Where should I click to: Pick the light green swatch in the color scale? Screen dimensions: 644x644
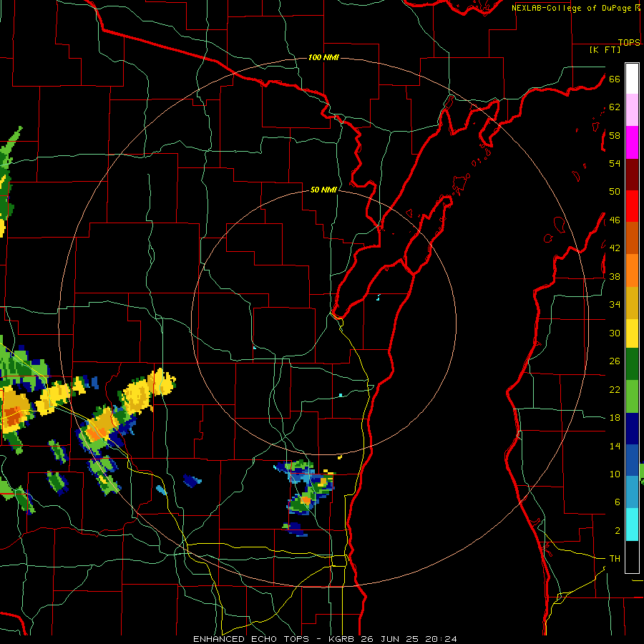(x=632, y=396)
